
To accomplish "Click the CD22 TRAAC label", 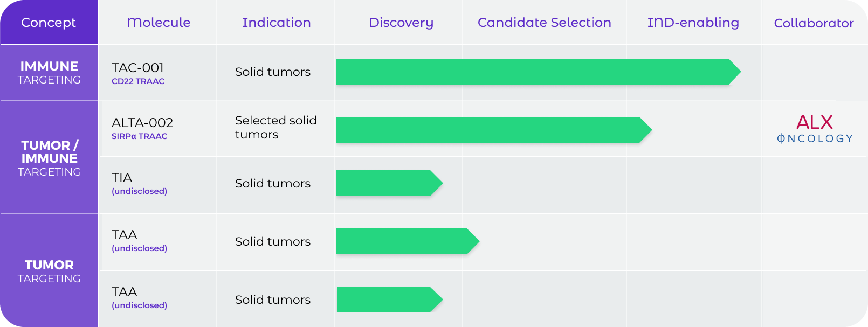I will pyautogui.click(x=138, y=81).
